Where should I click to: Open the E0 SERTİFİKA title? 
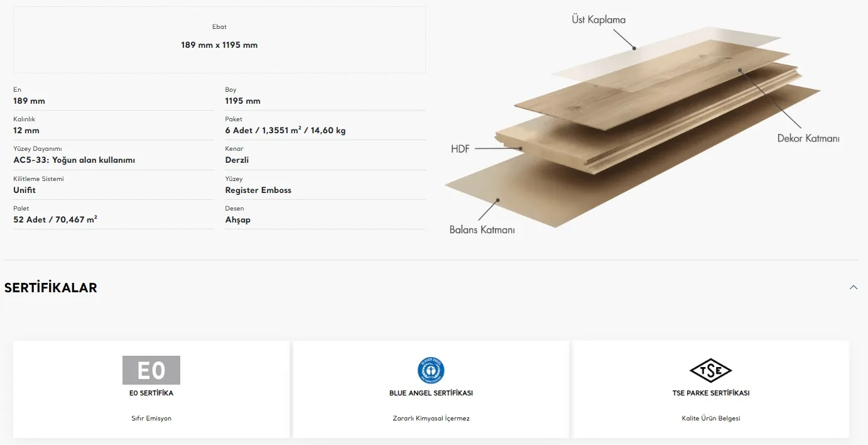pos(151,393)
